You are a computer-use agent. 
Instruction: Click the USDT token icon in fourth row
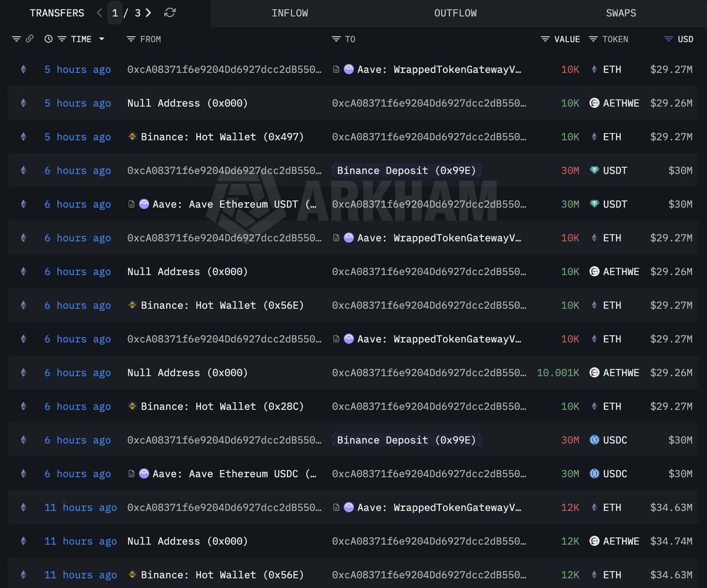(594, 171)
